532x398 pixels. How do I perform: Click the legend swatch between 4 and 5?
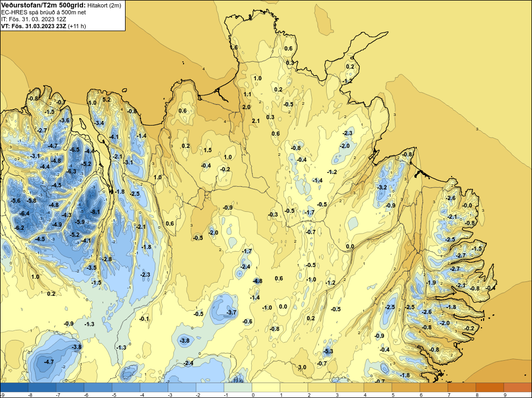(378, 387)
